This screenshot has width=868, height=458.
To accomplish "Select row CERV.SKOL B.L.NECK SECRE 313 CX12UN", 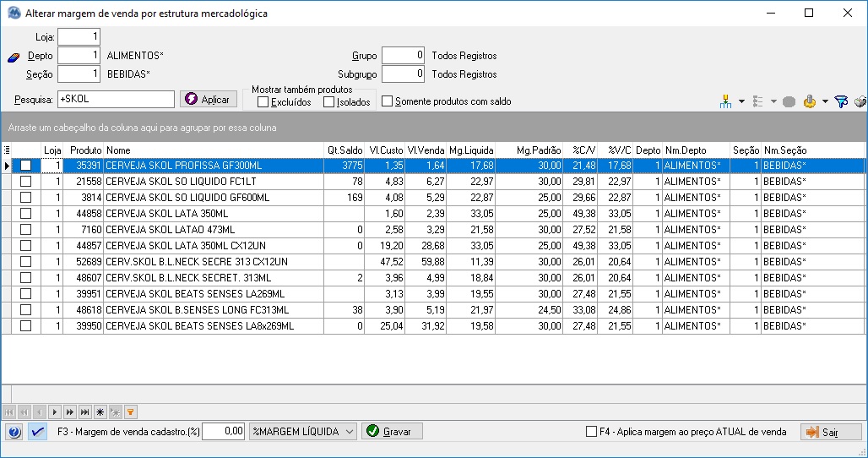I will click(x=433, y=261).
